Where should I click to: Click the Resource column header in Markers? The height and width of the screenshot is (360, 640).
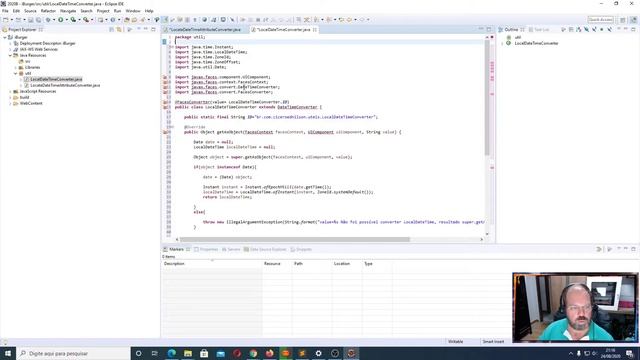(x=277, y=264)
